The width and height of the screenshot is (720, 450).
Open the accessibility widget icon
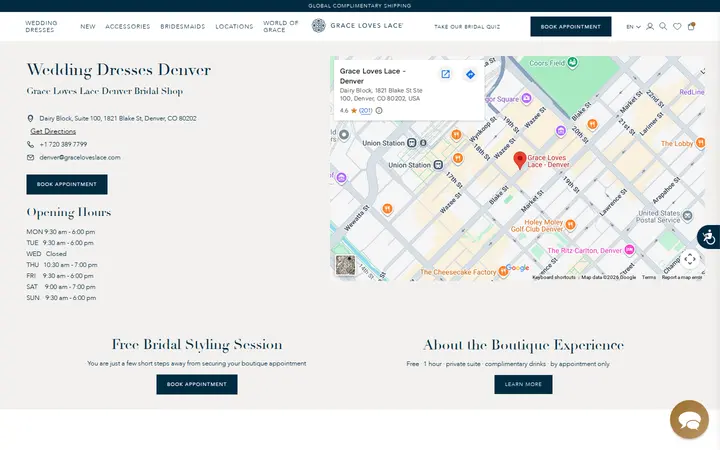pos(709,237)
